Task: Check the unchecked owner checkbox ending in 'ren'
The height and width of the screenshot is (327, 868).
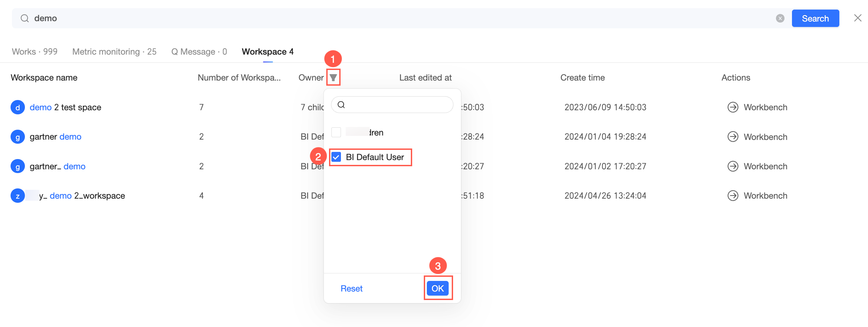Action: coord(336,132)
